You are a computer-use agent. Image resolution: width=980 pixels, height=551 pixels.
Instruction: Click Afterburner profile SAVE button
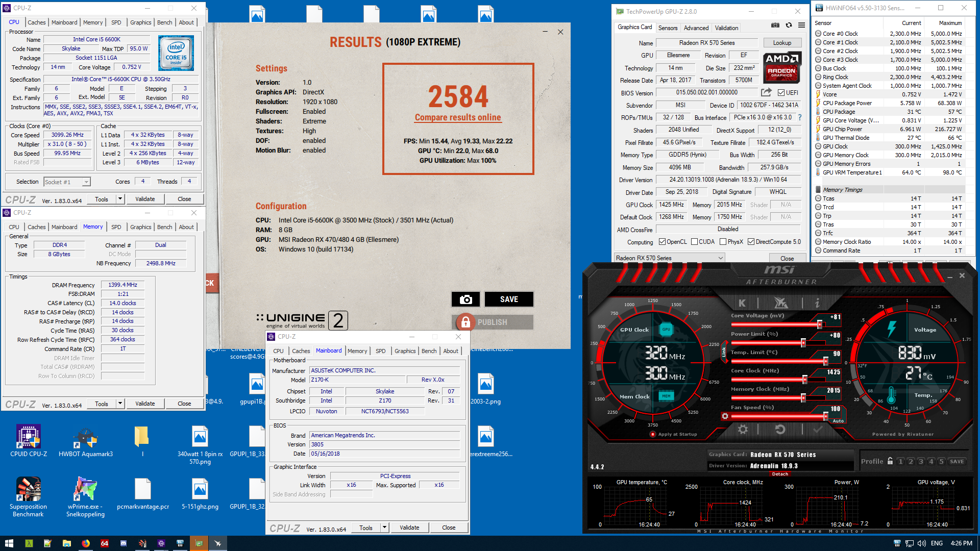[957, 461]
